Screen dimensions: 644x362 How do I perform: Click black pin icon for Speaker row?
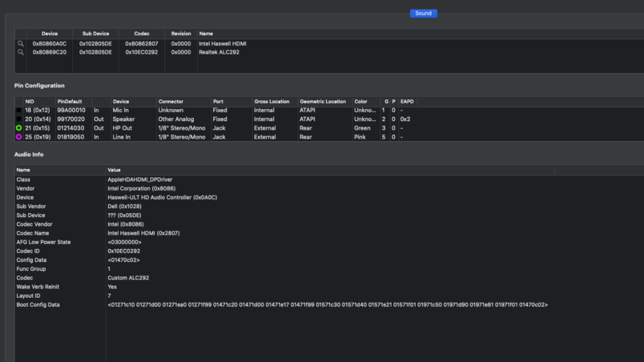tap(19, 119)
